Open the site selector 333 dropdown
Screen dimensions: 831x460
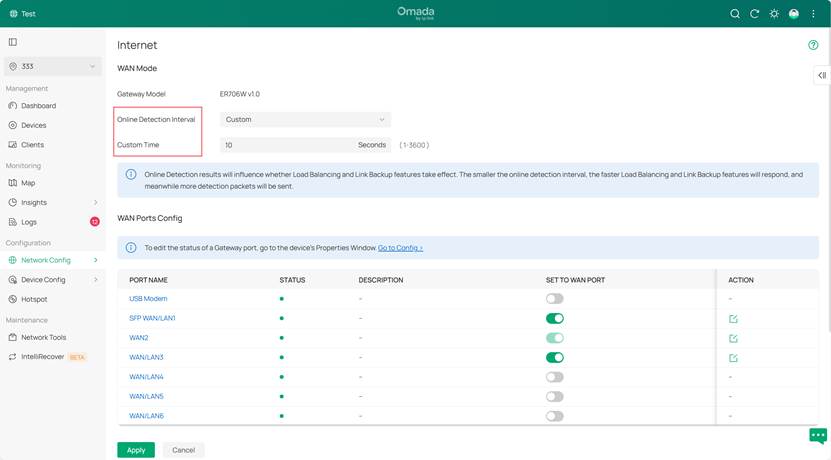click(52, 67)
